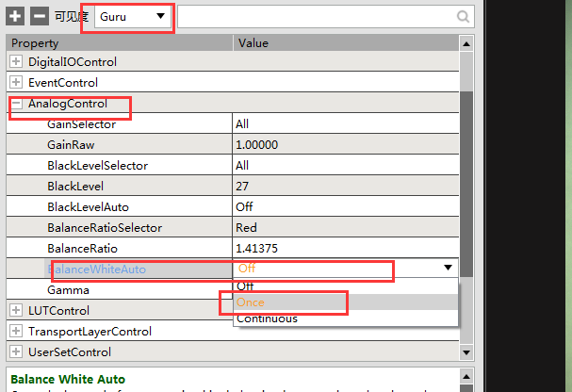Viewport: 572px width, 392px height.
Task: Click the GainRaw value field
Action: pos(345,145)
